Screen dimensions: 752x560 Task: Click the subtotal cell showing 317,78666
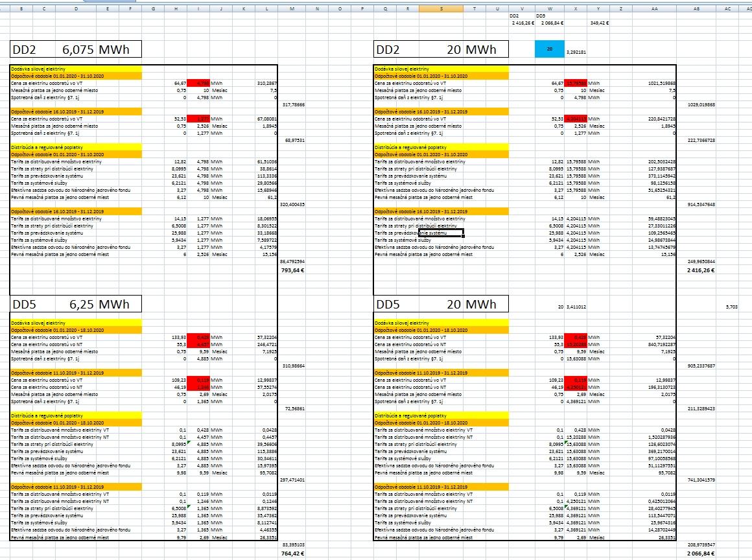tap(292, 104)
